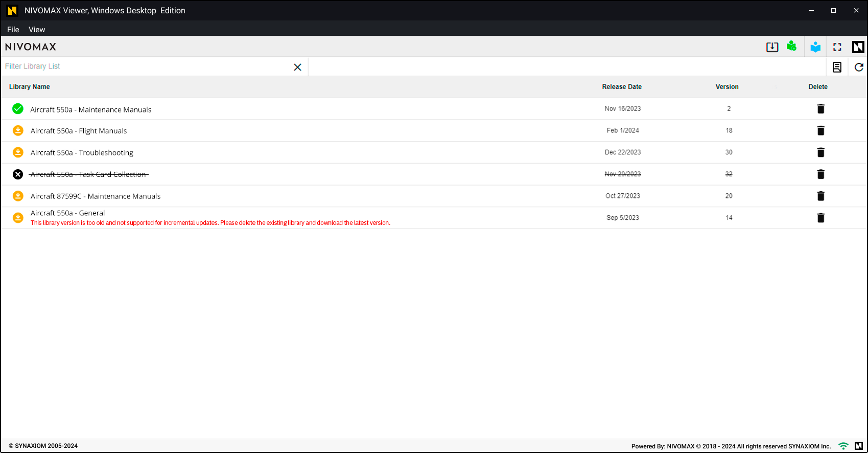Delete Aircraft 550a Troubleshooting library
The width and height of the screenshot is (868, 453).
click(x=820, y=152)
